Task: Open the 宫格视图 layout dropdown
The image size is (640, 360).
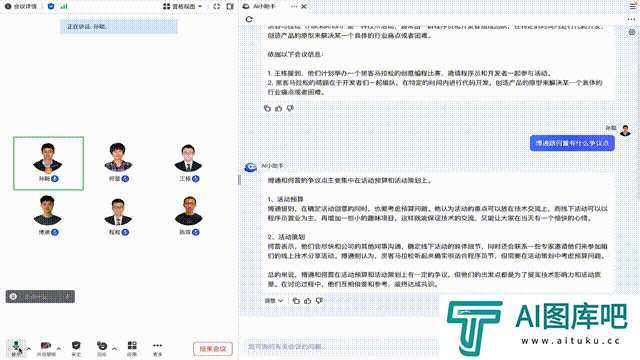Action: (x=182, y=7)
